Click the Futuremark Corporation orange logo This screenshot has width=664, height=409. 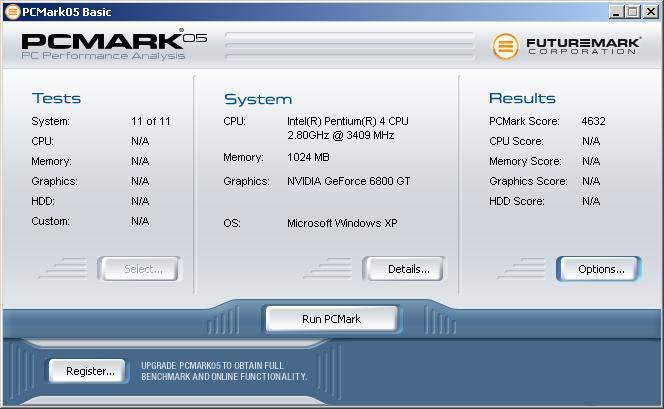[x=505, y=46]
